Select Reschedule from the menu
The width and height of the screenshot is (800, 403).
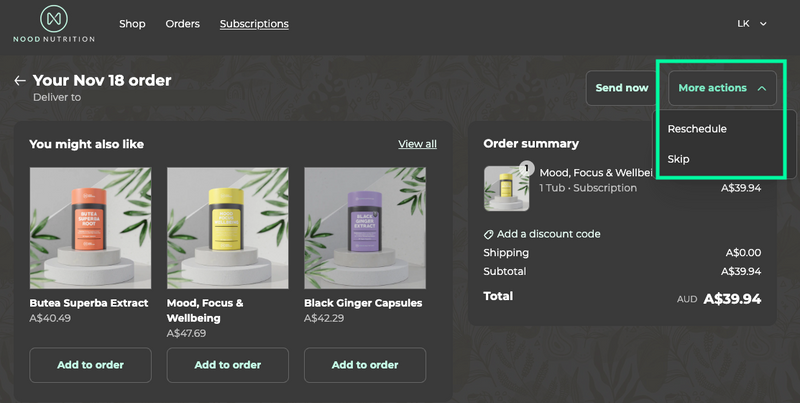pos(697,129)
